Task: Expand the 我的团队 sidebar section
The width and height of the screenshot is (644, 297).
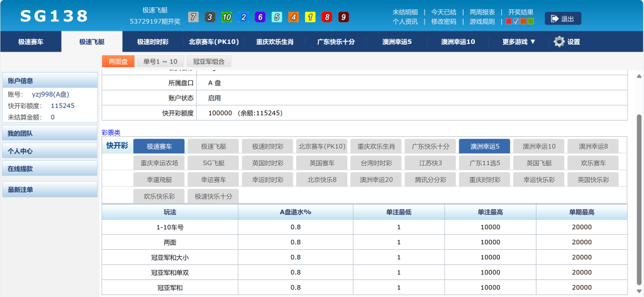Action: [50, 134]
